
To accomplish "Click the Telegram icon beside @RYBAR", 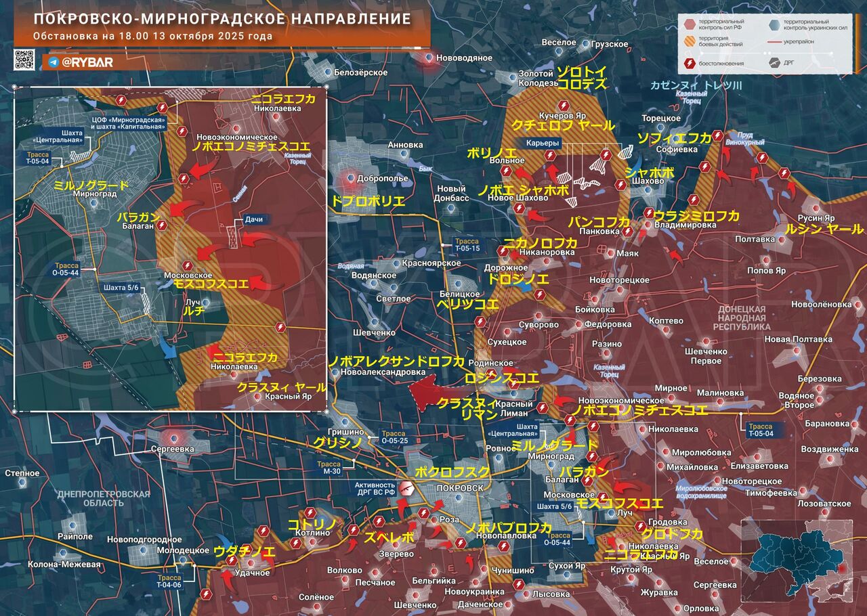I will coord(53,62).
